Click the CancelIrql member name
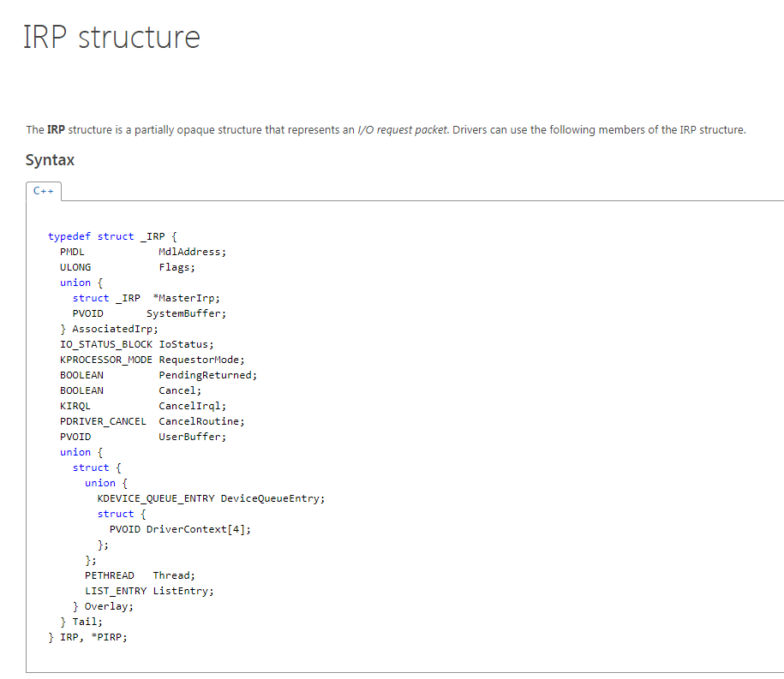 192,406
